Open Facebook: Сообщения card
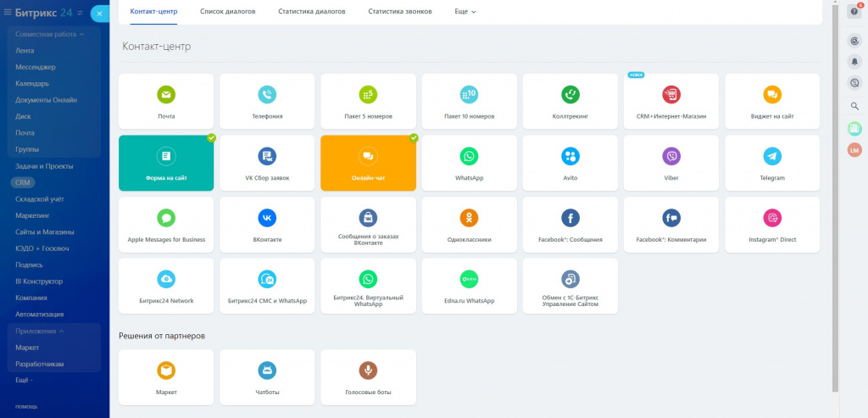868x418 pixels. (x=570, y=225)
